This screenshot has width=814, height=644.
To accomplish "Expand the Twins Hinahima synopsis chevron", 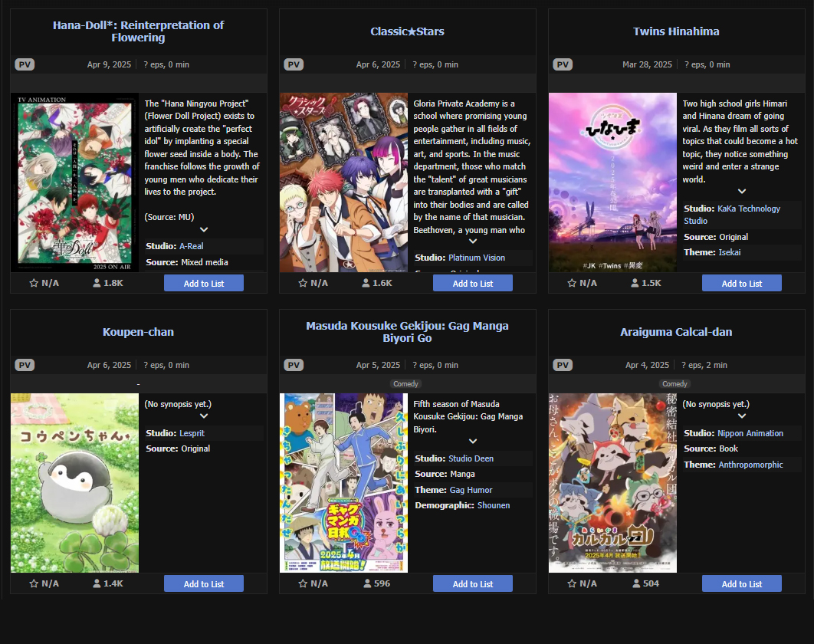I will [742, 191].
